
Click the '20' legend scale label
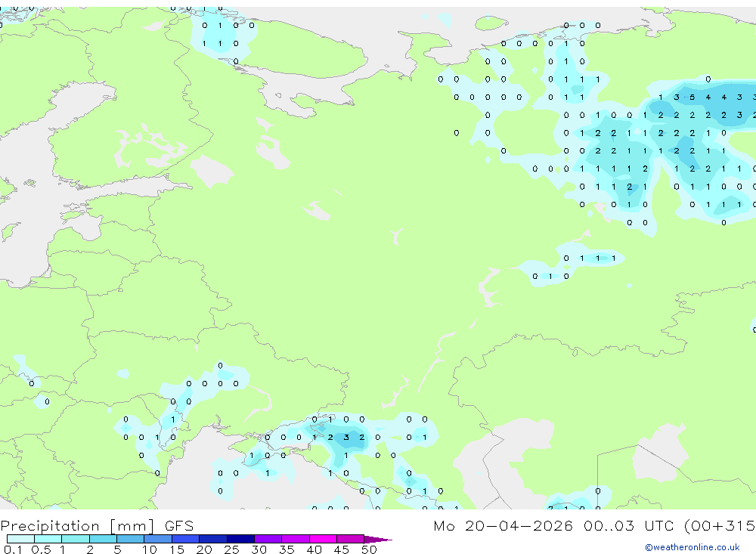click(204, 549)
